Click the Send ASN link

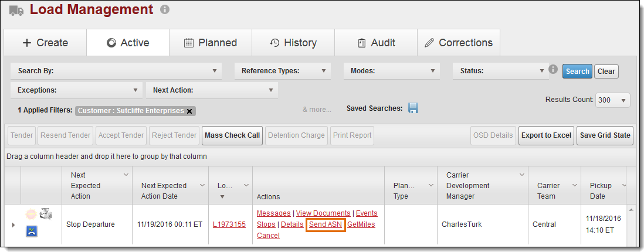[326, 224]
